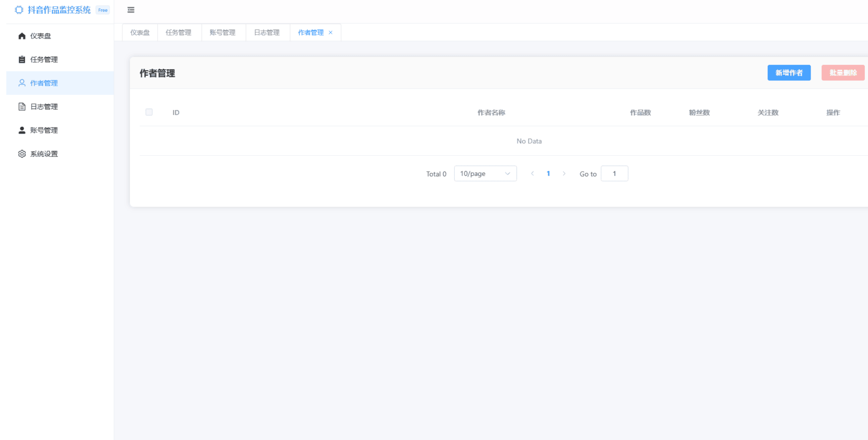Screen dimensions: 868x440
Task: Click the 批量删除 button
Action: pos(843,73)
